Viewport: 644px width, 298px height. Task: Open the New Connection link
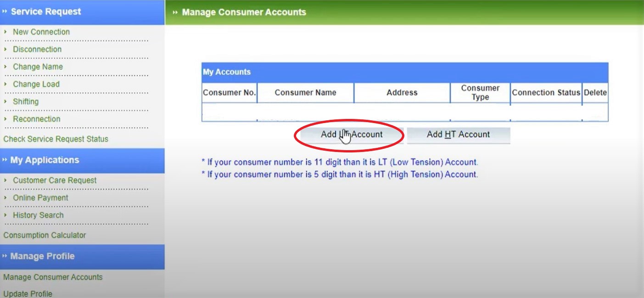[41, 32]
